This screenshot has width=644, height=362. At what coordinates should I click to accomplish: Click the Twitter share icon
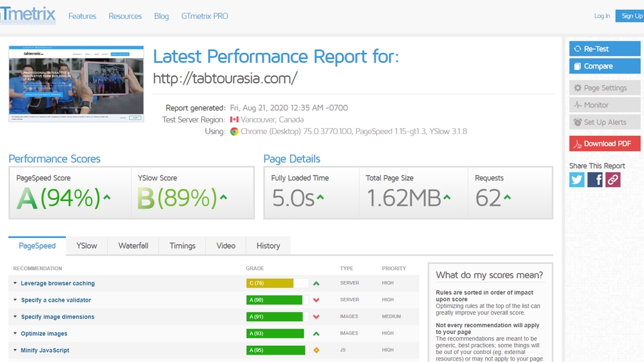tap(577, 180)
